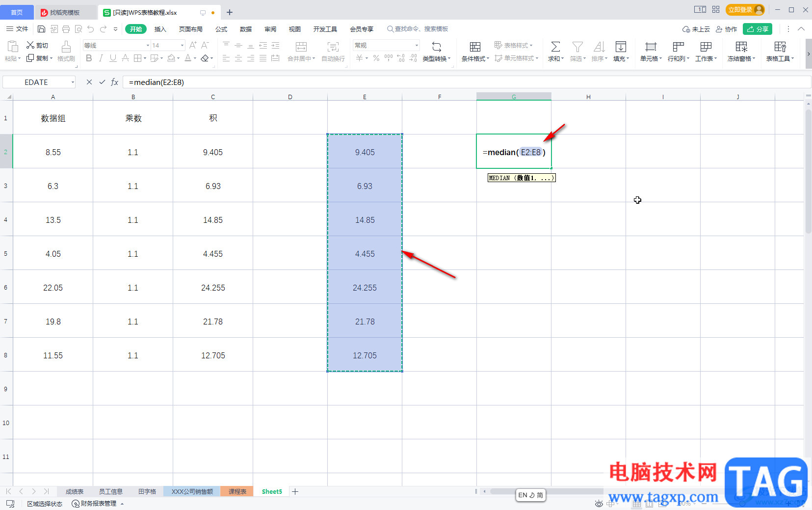Switch to the Formulas (公式) tab
Image resolution: width=812 pixels, height=510 pixels.
(x=221, y=29)
